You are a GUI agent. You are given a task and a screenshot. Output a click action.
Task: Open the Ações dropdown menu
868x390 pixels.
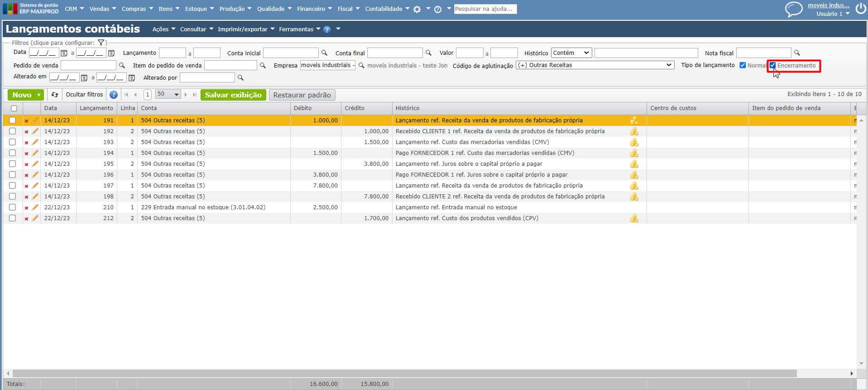pos(164,29)
